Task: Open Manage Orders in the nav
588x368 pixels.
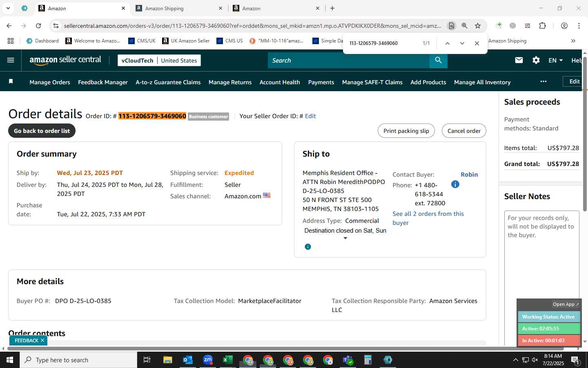Action: point(50,82)
